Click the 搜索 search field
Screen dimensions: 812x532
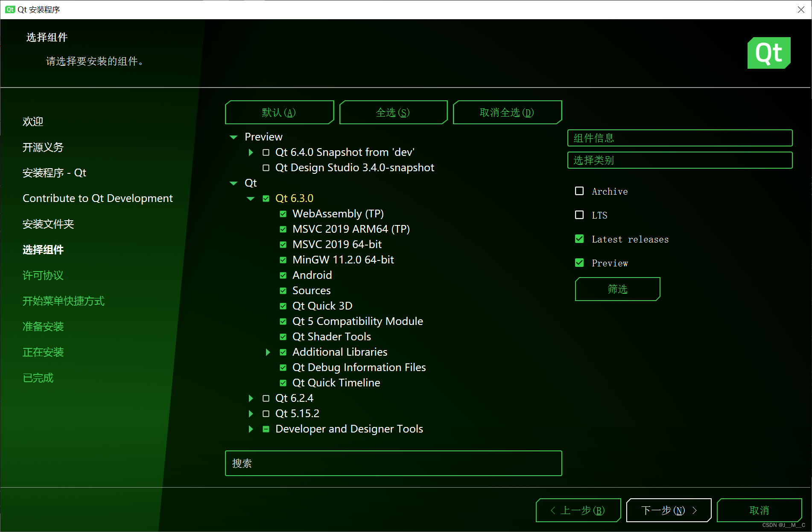coord(393,463)
